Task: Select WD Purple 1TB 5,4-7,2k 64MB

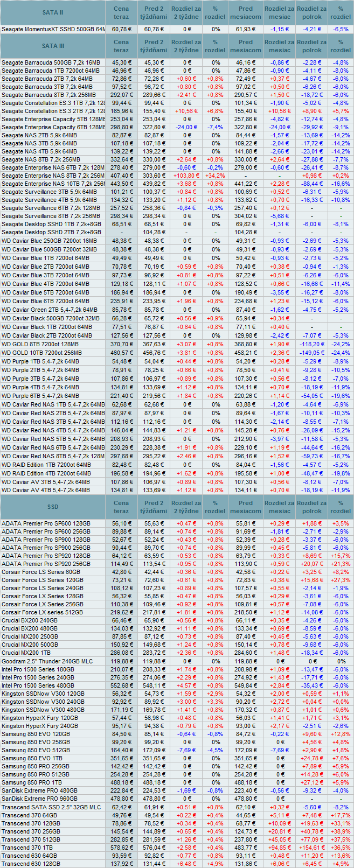Action: click(x=40, y=361)
